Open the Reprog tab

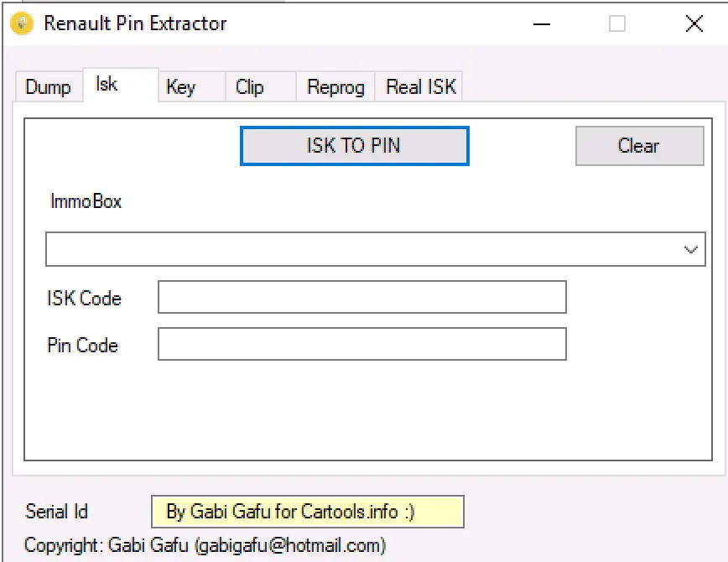pos(335,87)
